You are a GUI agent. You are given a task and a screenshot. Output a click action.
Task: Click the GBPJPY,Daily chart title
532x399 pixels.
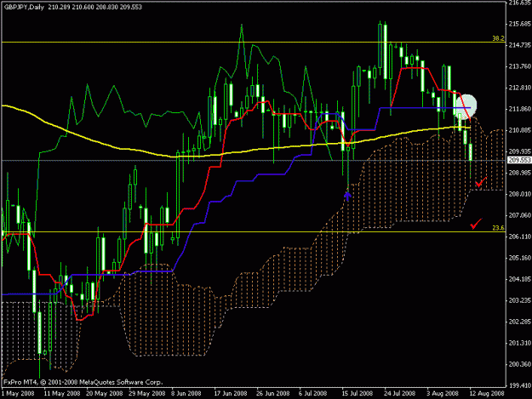pyautogui.click(x=24, y=7)
